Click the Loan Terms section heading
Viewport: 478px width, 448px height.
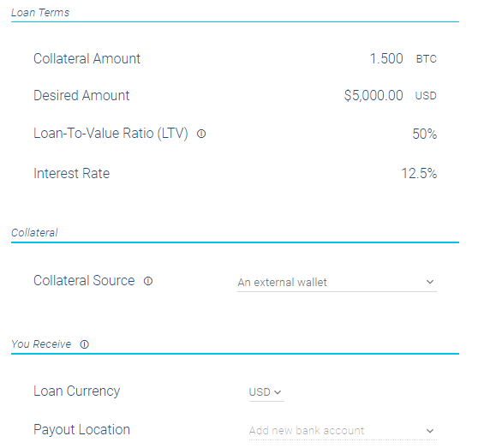[40, 13]
